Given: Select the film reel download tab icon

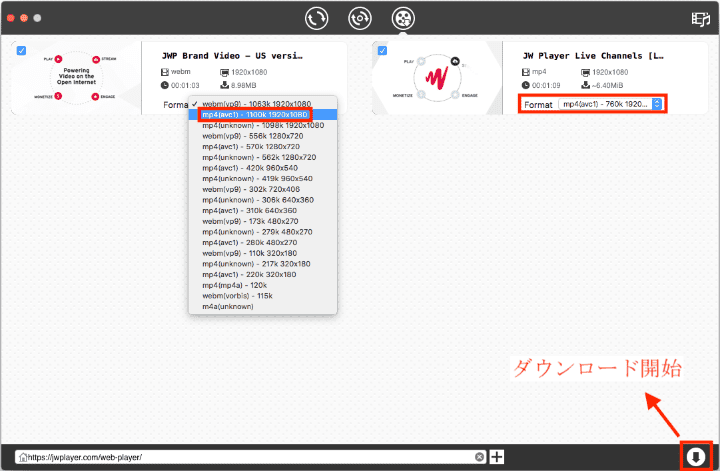Looking at the screenshot, I should point(403,18).
